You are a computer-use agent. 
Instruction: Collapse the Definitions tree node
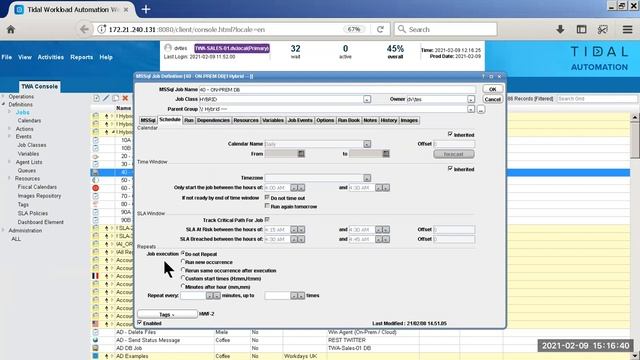3,104
